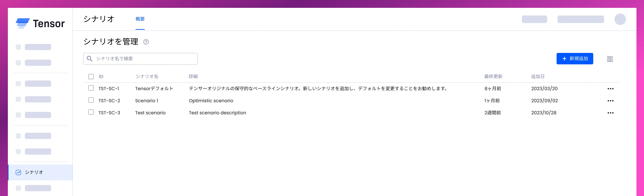Image resolution: width=644 pixels, height=196 pixels.
Task: Click the シナリオ page title
Action: (99, 19)
